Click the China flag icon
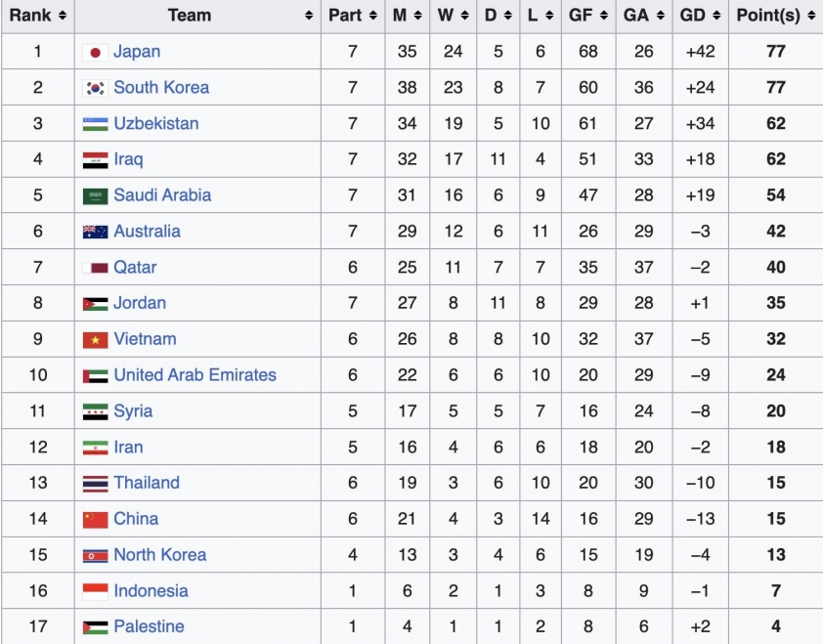Viewport: 823px width, 644px height. click(x=95, y=520)
